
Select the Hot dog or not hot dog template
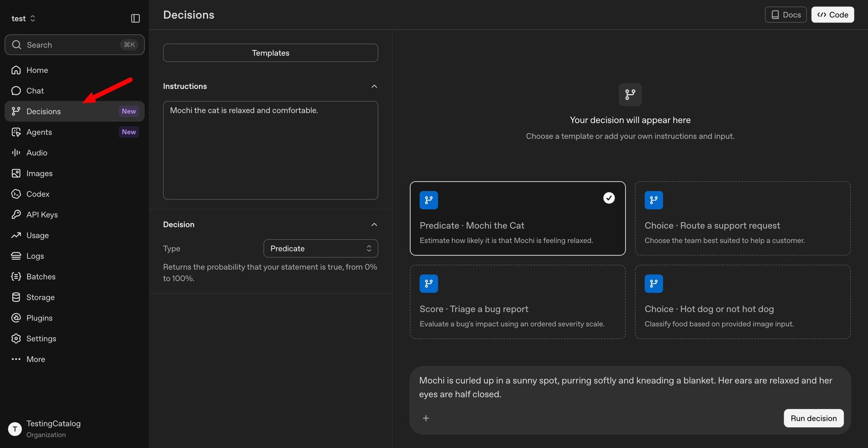(743, 302)
